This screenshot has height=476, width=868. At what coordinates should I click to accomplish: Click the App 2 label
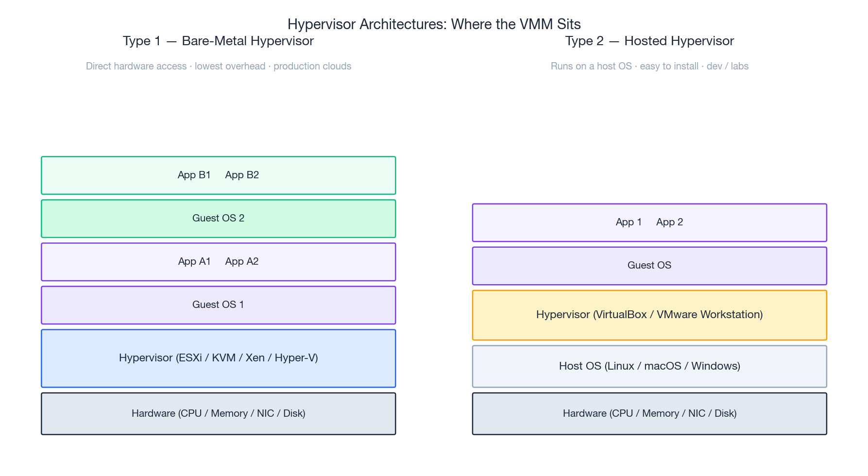click(669, 222)
